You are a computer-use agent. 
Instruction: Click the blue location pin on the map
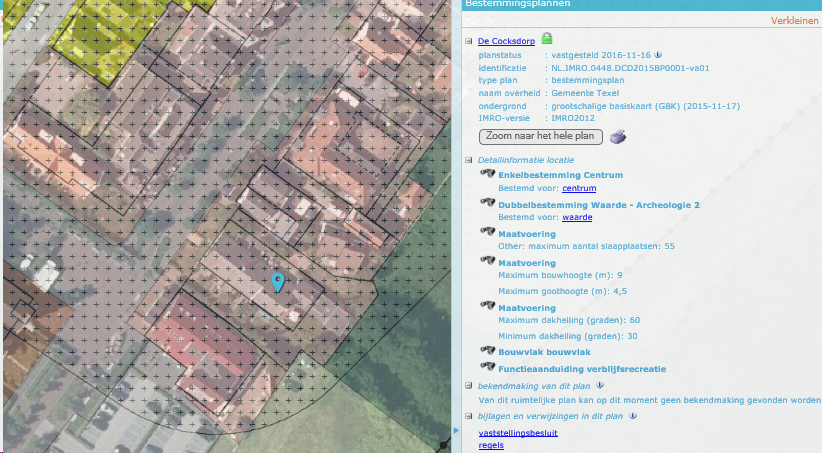pyautogui.click(x=279, y=282)
